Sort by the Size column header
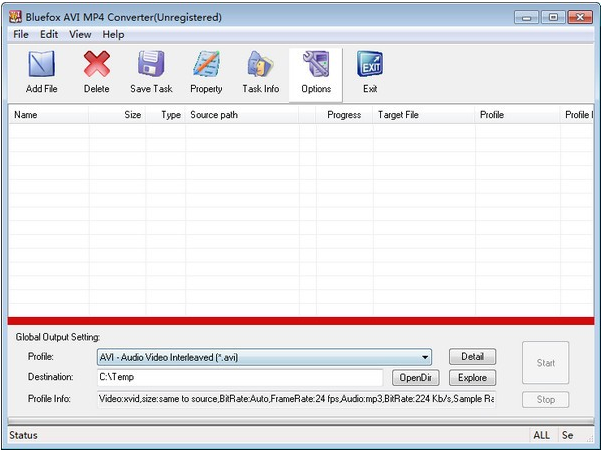This screenshot has height=454, width=606. [117, 115]
